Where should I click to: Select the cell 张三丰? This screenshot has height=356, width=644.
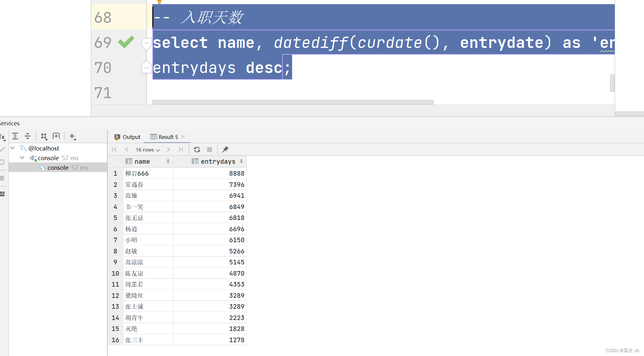148,340
